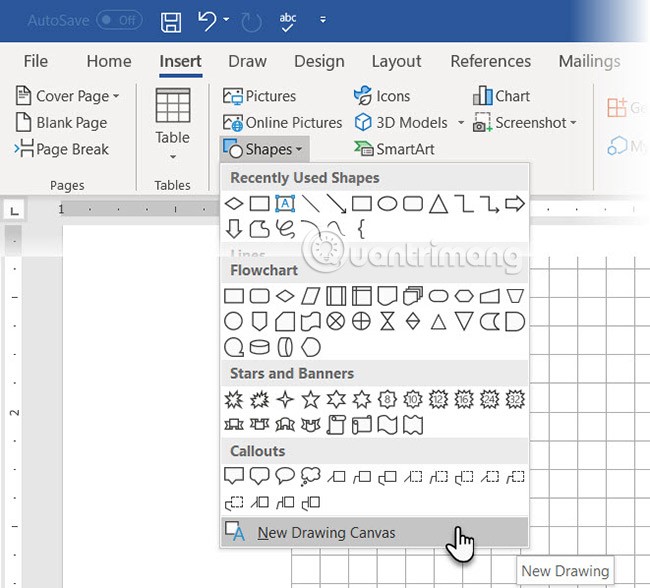Select the Oval speech bubble callout
Viewport: 650px width, 588px height.
[285, 476]
